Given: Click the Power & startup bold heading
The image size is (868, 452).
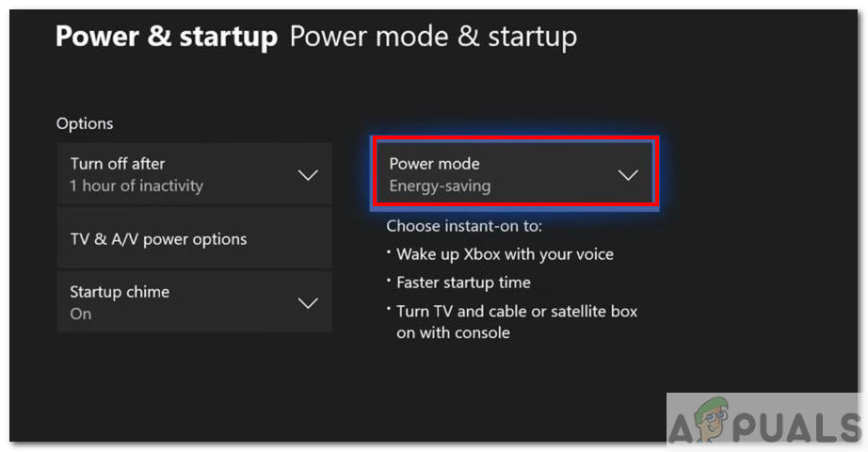Looking at the screenshot, I should pyautogui.click(x=167, y=37).
